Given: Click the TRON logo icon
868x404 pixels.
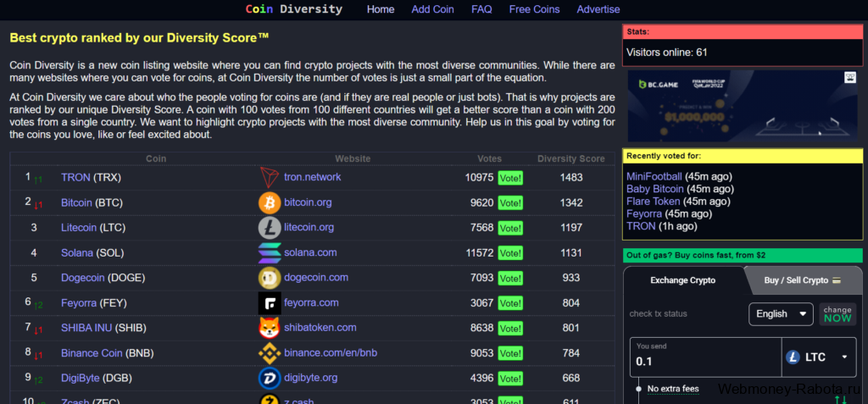Looking at the screenshot, I should 270,178.
